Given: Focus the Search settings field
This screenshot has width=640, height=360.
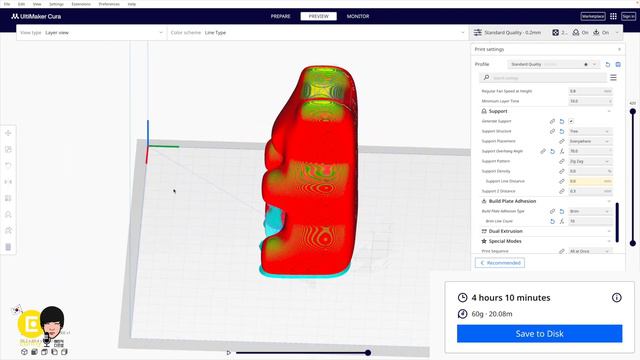Looking at the screenshot, I should coord(543,78).
